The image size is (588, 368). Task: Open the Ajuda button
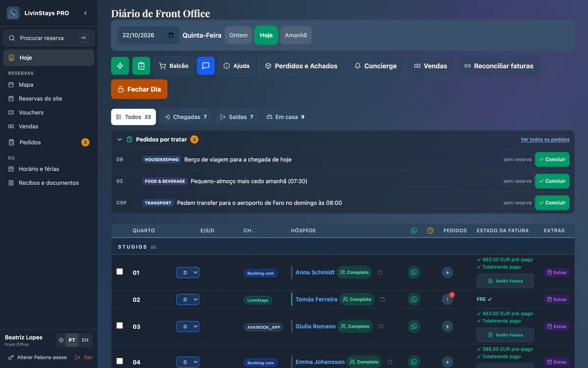pyautogui.click(x=236, y=66)
